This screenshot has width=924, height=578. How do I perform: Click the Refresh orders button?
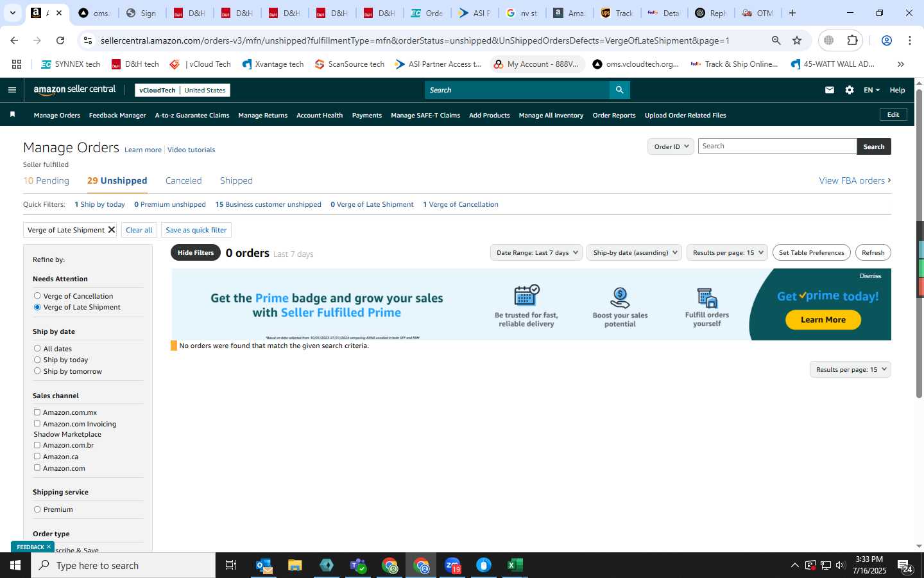click(873, 252)
